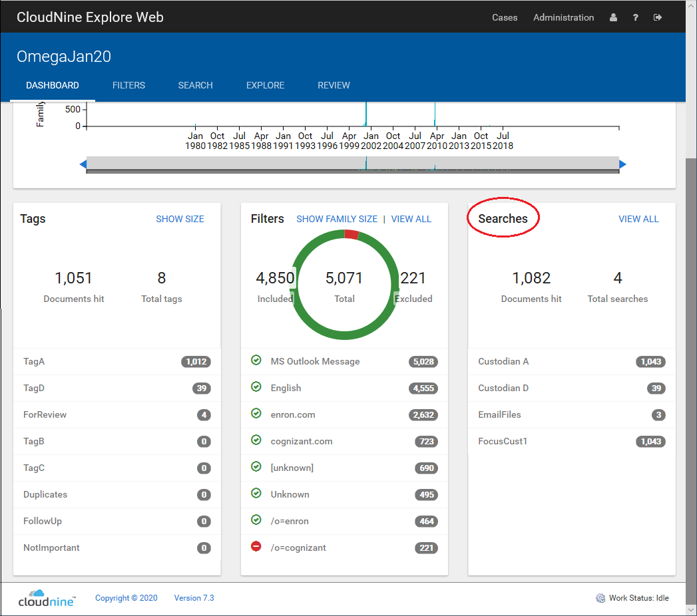Toggle the excluded /o=cognizant filter icon

[256, 546]
